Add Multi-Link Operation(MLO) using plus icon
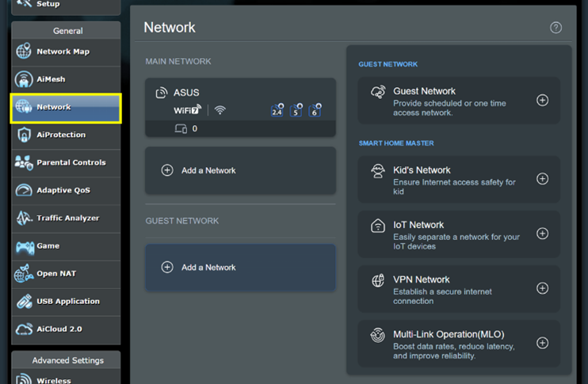The height and width of the screenshot is (384, 588). pos(542,343)
